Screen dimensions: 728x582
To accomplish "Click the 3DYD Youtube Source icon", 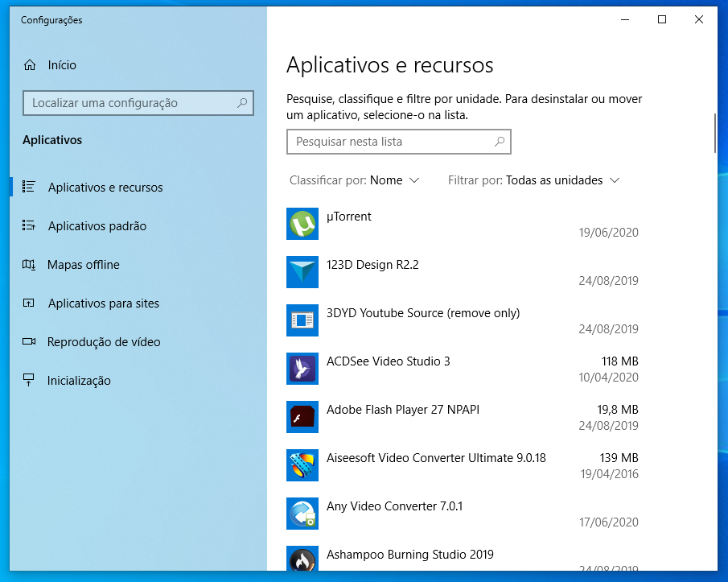I will [x=302, y=320].
